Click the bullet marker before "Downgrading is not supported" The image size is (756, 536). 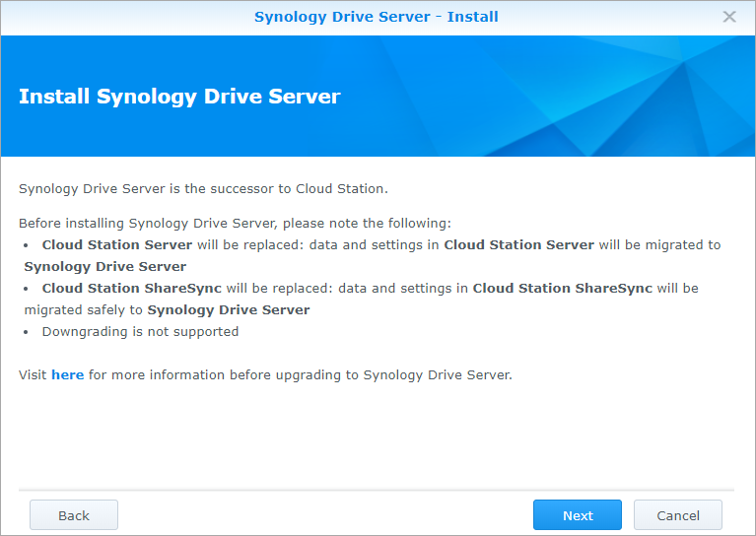[26, 332]
